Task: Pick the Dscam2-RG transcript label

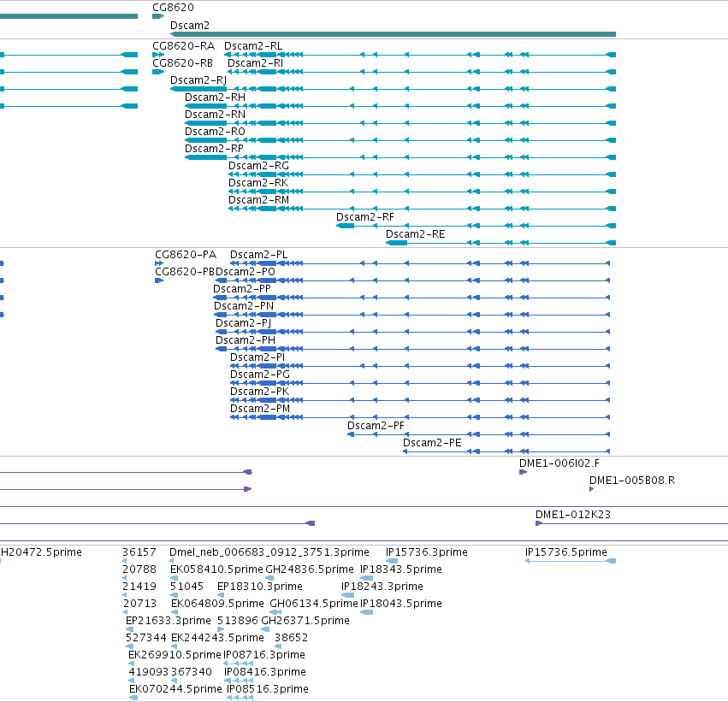Action: click(258, 166)
